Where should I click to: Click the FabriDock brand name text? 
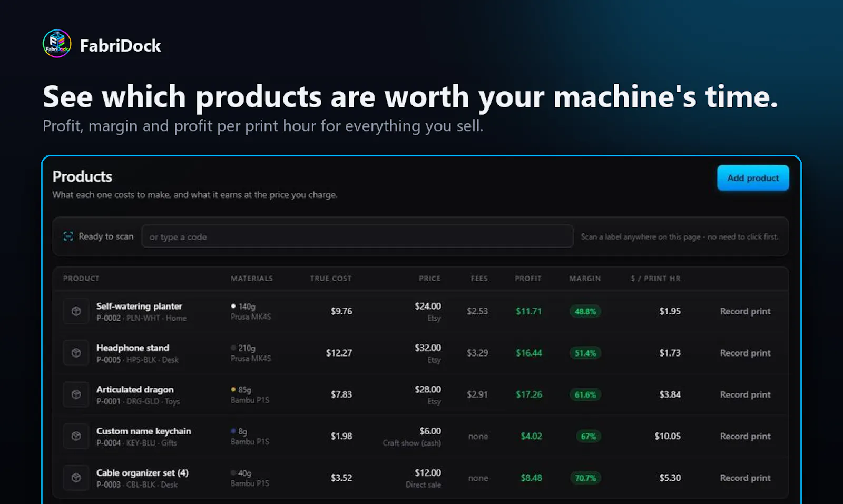click(x=120, y=45)
